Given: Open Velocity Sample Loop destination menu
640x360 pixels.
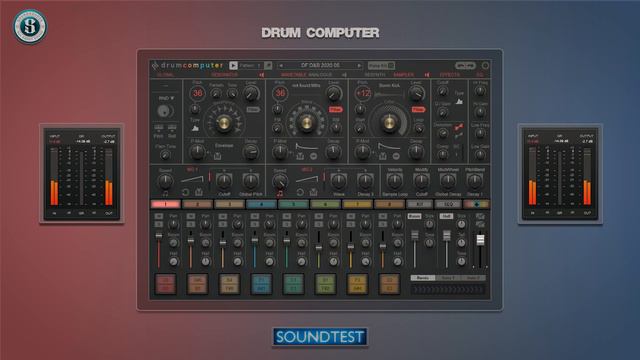Looking at the screenshot, I should pos(395,194).
